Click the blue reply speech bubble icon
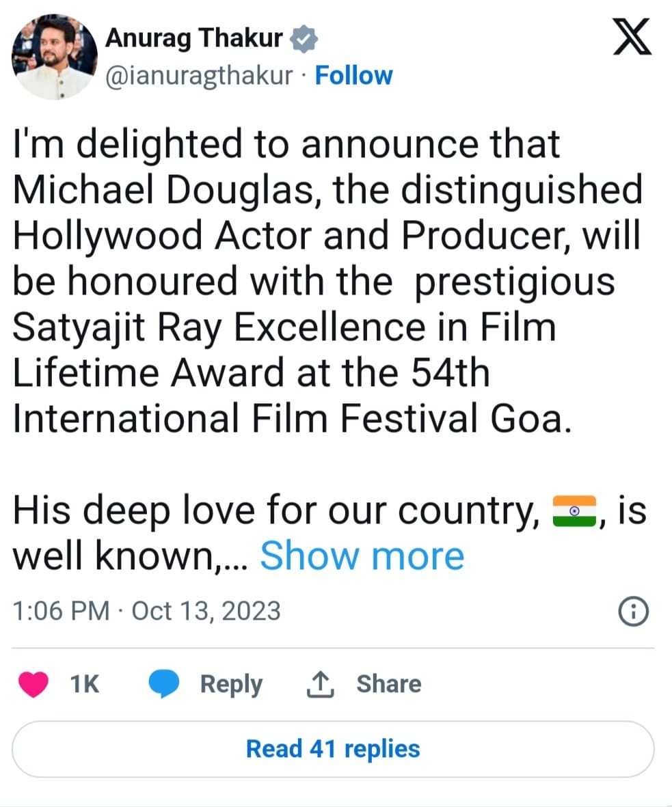This screenshot has width=672, height=807. coord(164,683)
